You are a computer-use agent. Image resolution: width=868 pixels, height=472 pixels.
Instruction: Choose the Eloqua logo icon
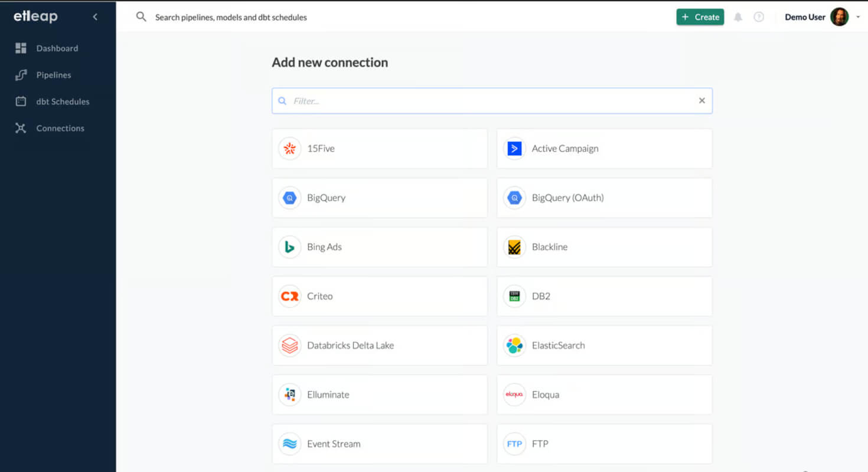(514, 395)
